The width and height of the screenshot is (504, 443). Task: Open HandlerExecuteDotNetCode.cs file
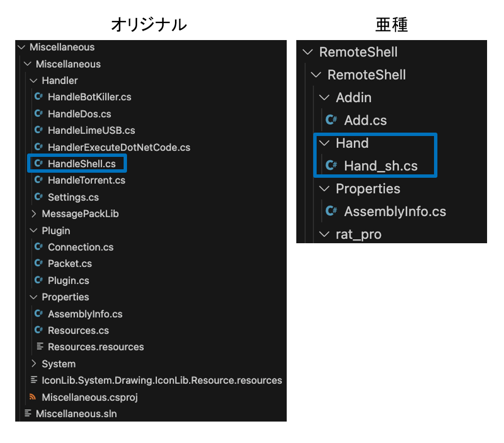119,147
